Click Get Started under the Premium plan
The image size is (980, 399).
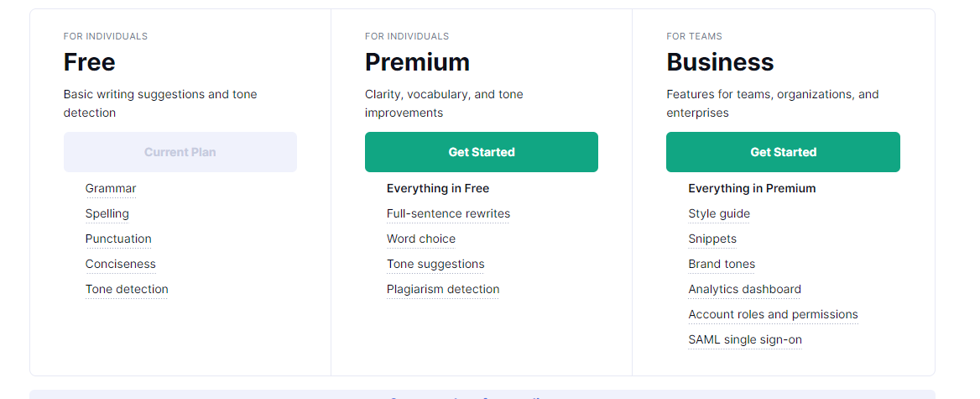(481, 152)
